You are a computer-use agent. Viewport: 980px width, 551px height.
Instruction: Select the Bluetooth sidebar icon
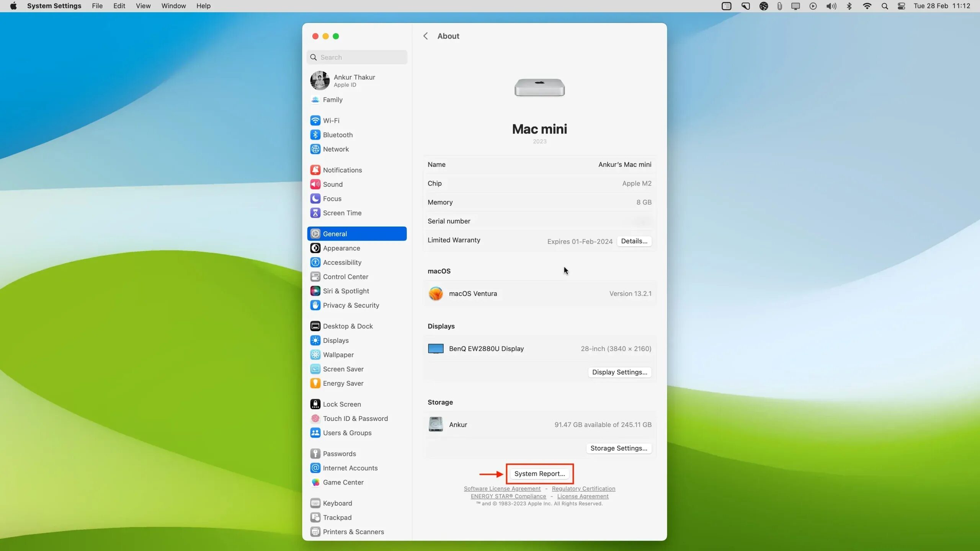click(315, 135)
